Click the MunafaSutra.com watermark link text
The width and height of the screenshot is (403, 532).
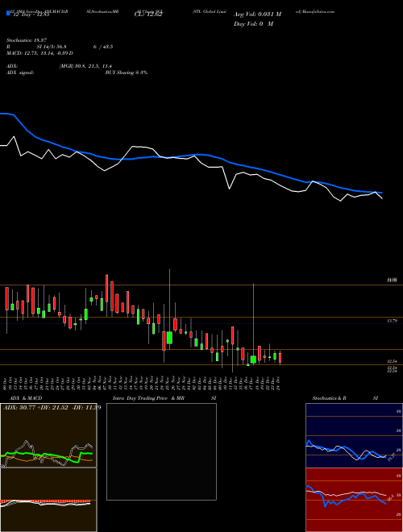[x=318, y=11]
